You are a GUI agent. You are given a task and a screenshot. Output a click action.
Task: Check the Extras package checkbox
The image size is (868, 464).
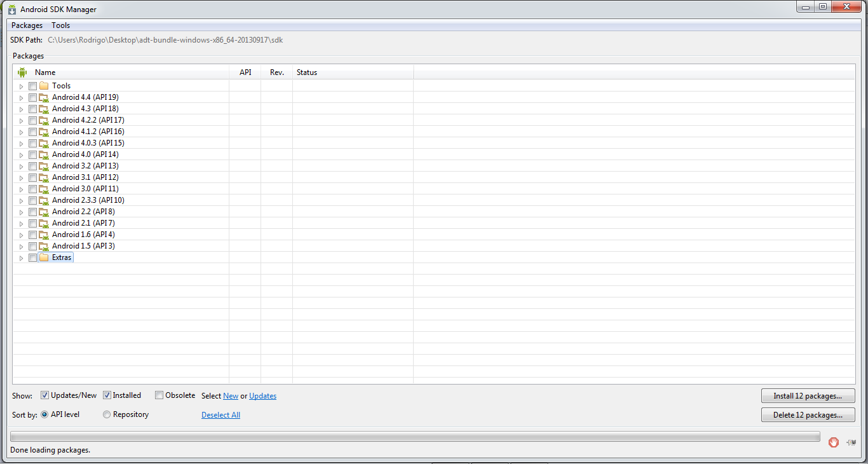(32, 257)
